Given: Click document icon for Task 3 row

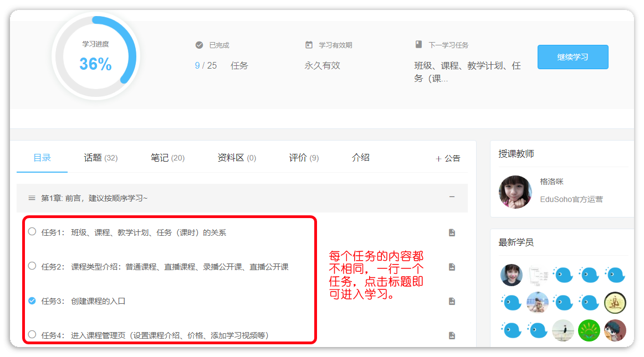Looking at the screenshot, I should (x=452, y=301).
